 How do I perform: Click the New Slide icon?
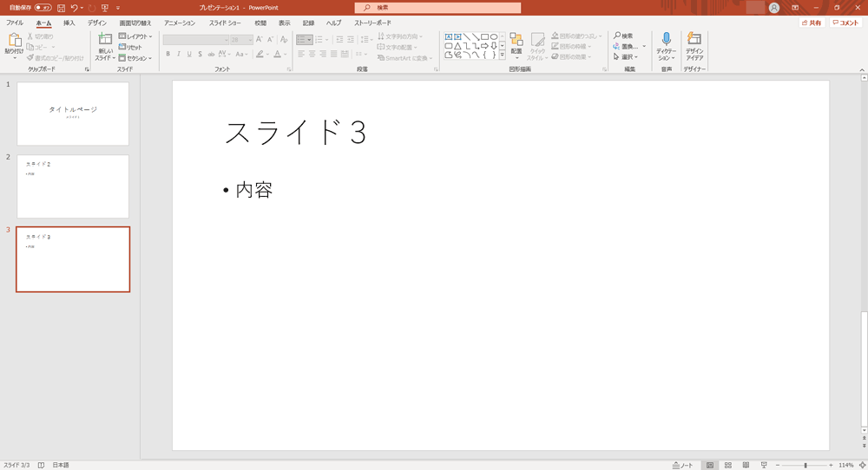click(105, 39)
